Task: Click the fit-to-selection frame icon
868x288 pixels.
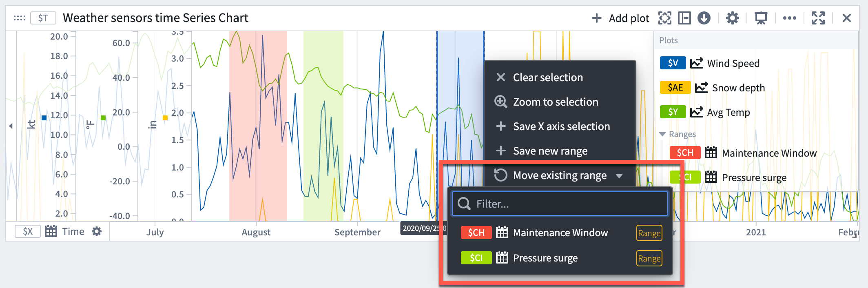Action: coord(664,18)
